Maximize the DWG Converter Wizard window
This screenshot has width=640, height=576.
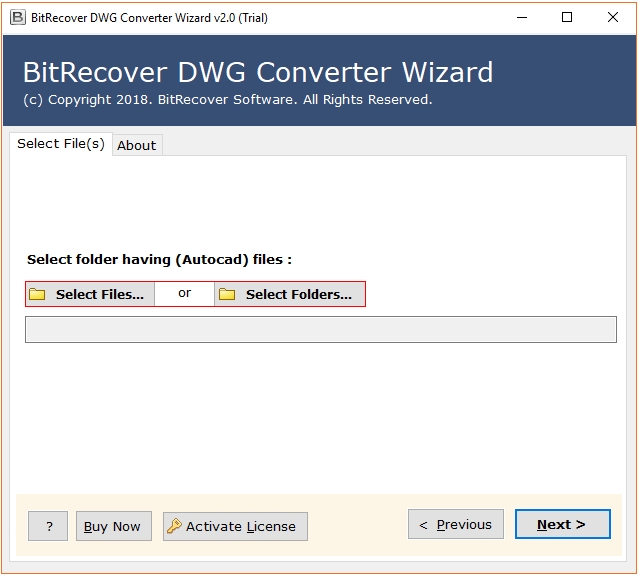tap(567, 18)
